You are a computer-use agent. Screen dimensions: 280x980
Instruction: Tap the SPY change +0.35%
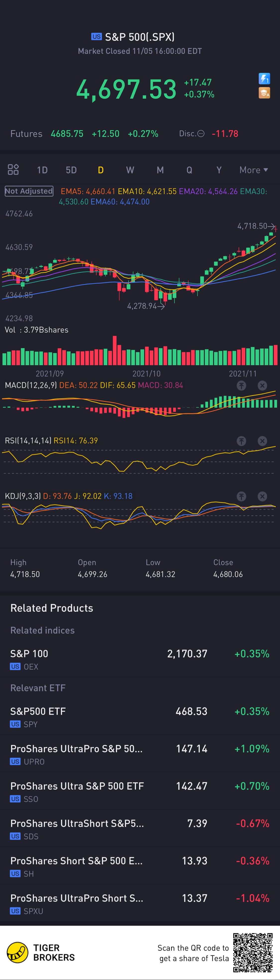click(x=252, y=711)
